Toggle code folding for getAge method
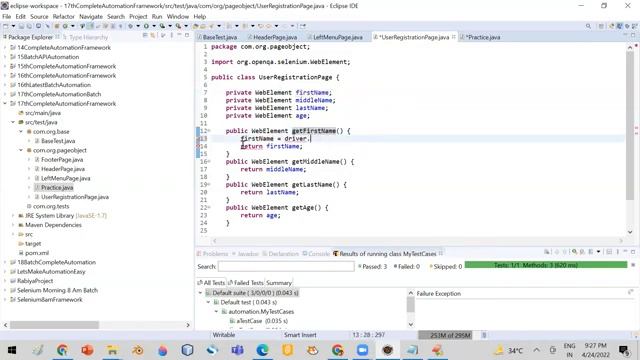Image resolution: width=640 pixels, height=360 pixels. coord(209,207)
